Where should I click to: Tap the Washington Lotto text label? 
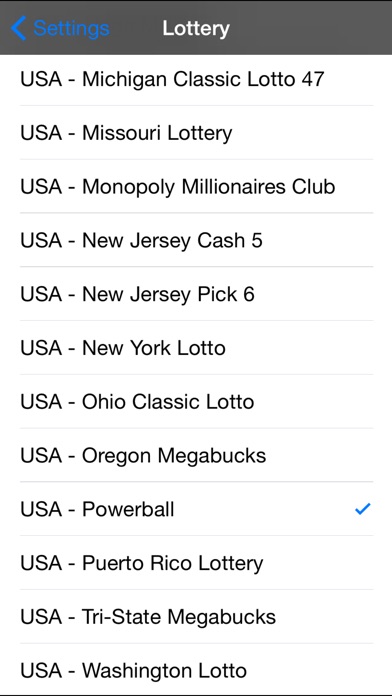[164, 670]
